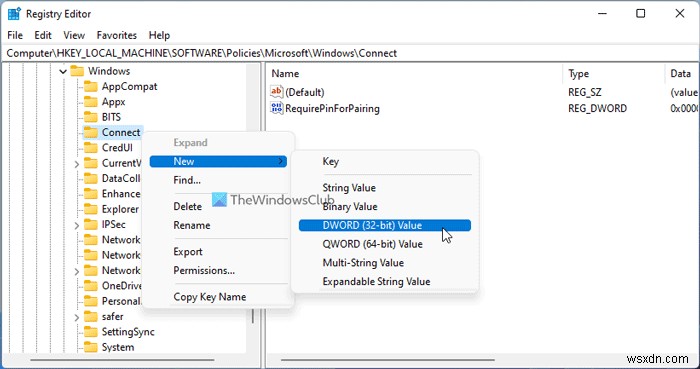Minimize the Registry Editor window

pyautogui.click(x=603, y=14)
